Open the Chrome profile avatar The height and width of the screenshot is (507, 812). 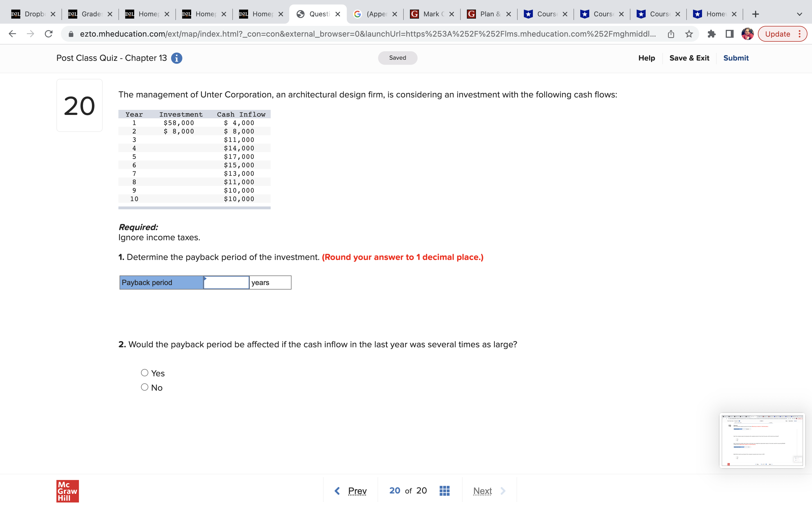[747, 34]
